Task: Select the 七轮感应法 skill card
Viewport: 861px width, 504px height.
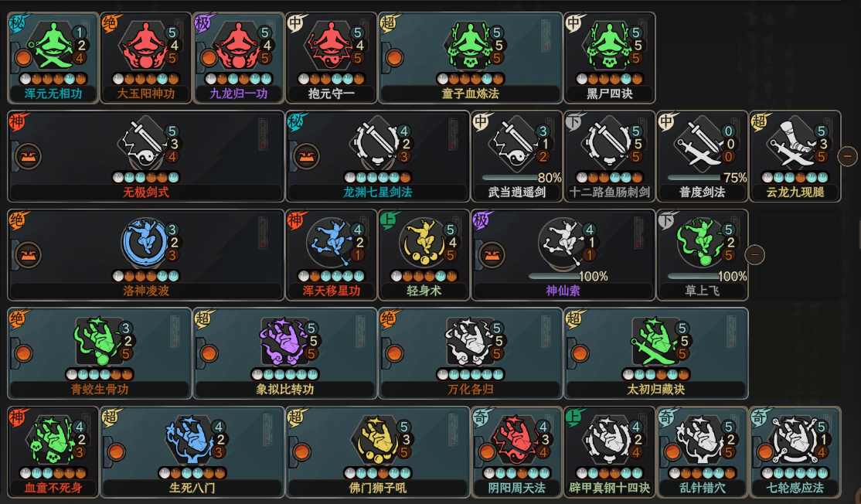Action: tap(795, 451)
